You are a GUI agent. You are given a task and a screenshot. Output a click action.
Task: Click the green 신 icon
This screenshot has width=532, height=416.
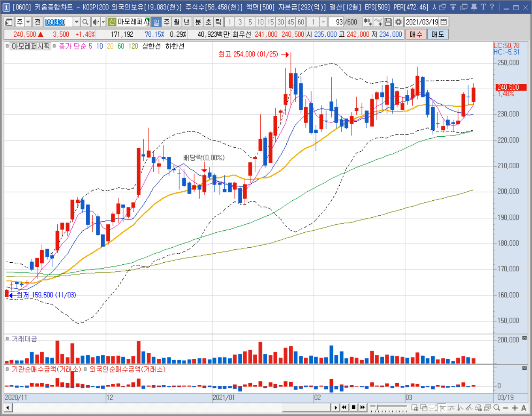112,22
